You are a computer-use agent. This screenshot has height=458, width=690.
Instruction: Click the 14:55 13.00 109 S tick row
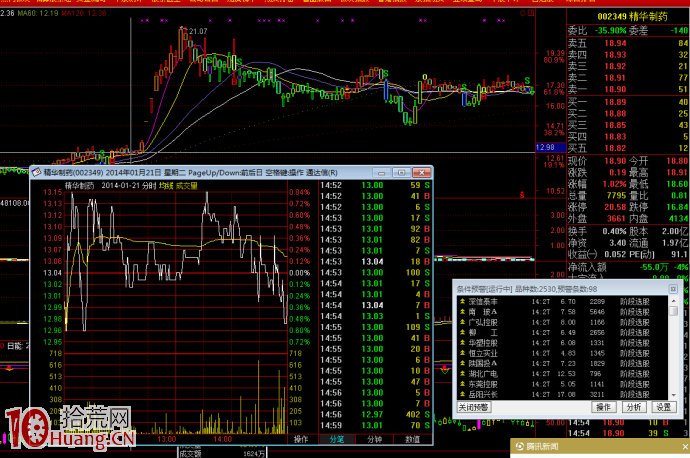[x=375, y=327]
